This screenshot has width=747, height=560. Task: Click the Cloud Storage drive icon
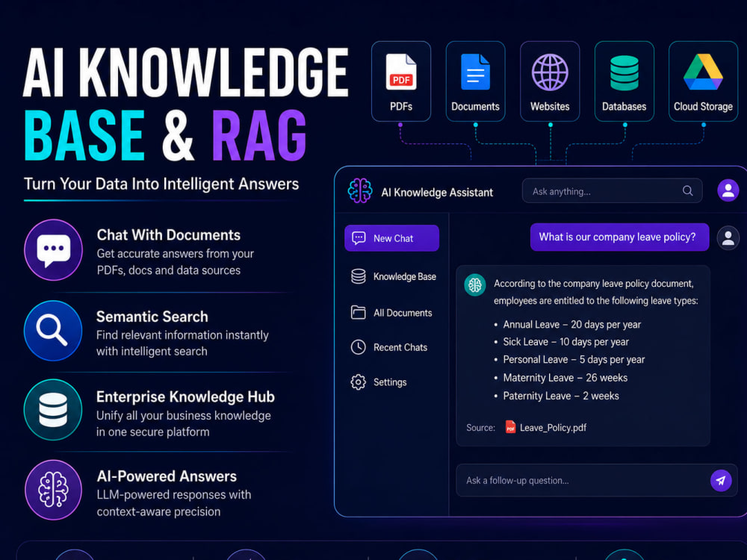coord(703,72)
